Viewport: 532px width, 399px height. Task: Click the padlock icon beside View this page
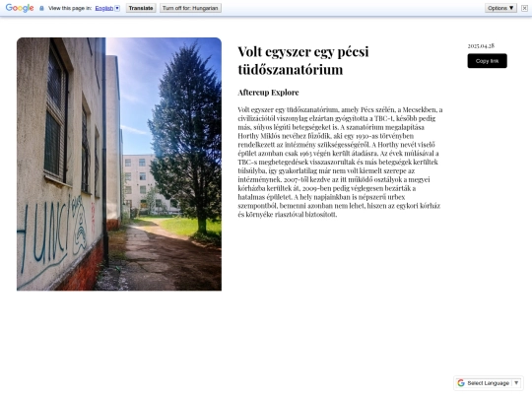(x=41, y=8)
